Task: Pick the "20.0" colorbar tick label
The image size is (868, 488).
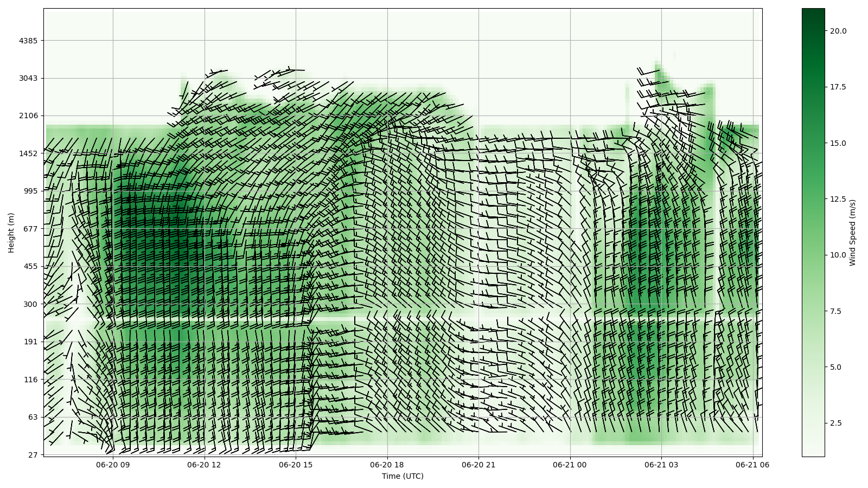Action: pos(838,31)
